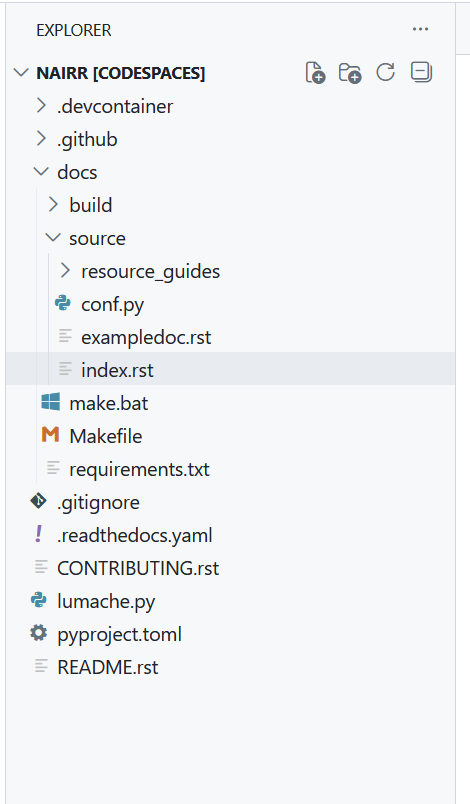Click the file icon beside README.rst

pyautogui.click(x=41, y=666)
